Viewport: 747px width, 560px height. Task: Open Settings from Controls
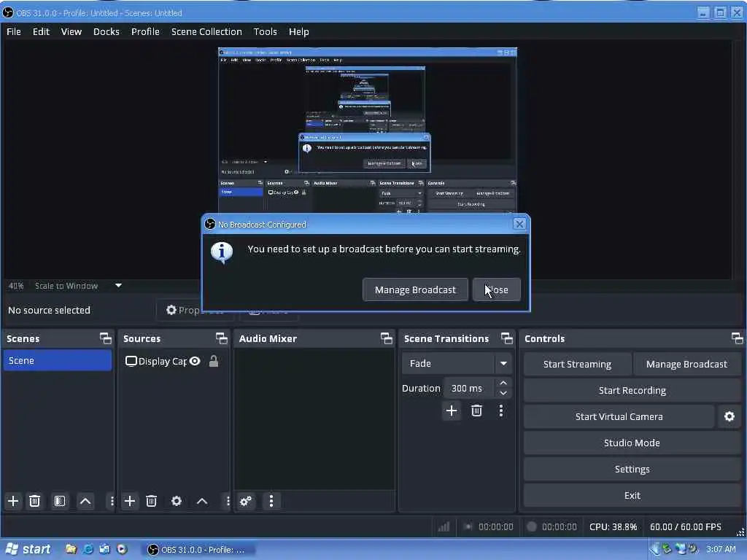pyautogui.click(x=632, y=469)
